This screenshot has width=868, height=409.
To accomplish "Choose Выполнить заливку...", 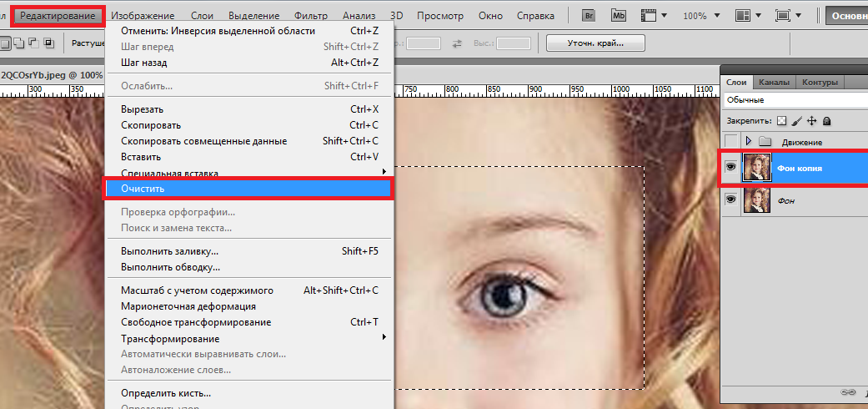I will [x=249, y=251].
